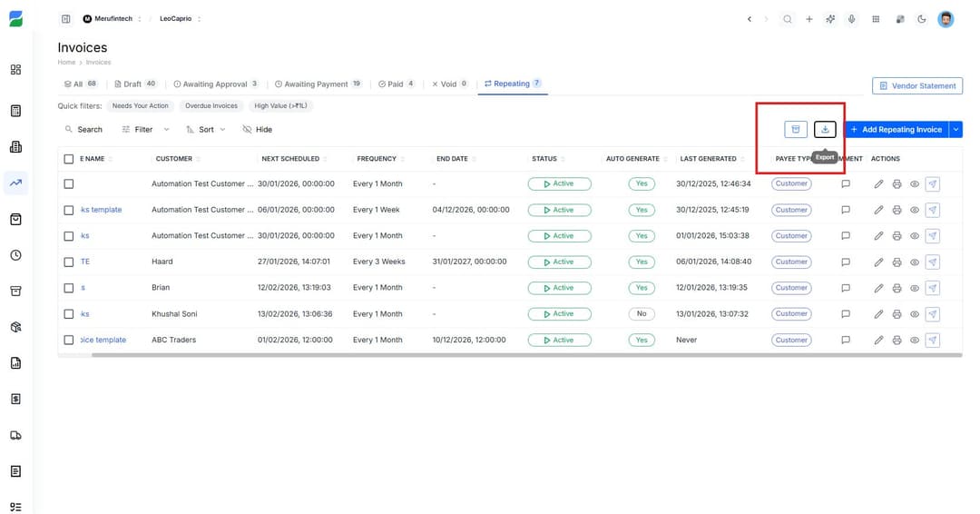Viewport: 980px width, 514px height.
Task: Check the checkbox for the Haard row
Action: point(69,262)
